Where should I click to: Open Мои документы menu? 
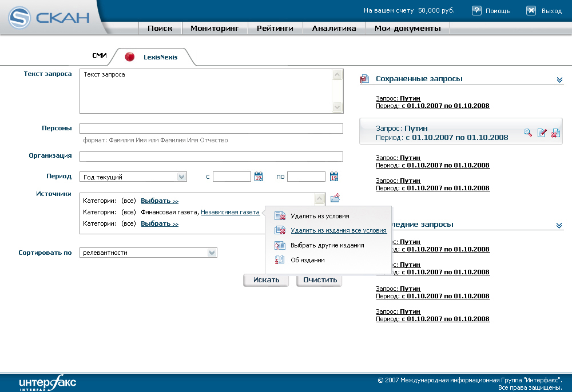[408, 28]
